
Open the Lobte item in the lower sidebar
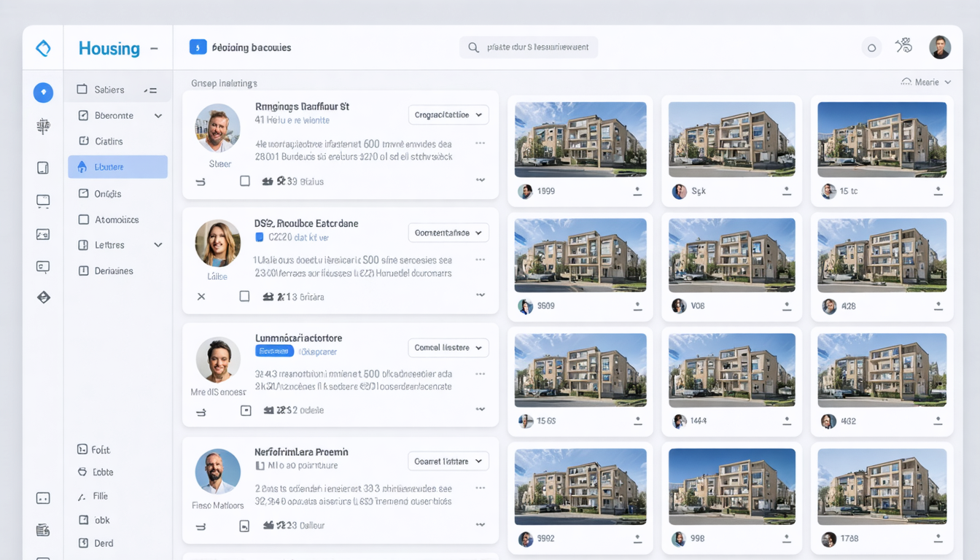[96, 472]
